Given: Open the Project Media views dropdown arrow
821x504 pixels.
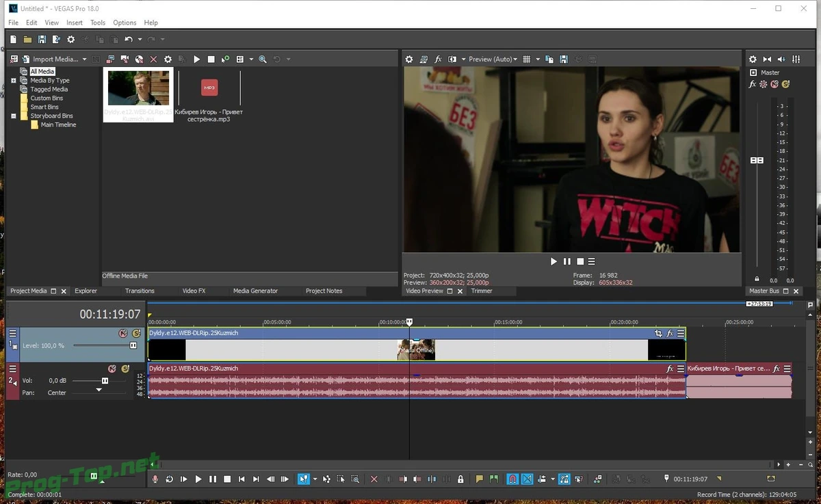Looking at the screenshot, I should point(251,59).
